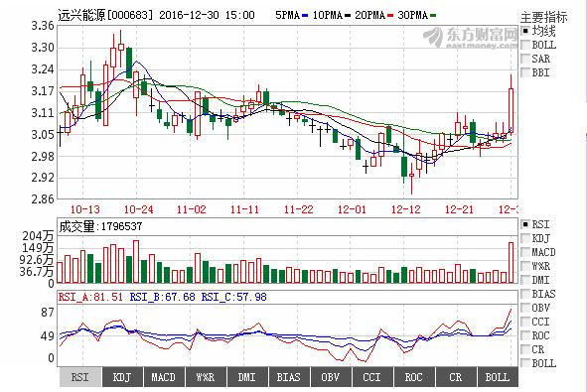Enable the BOLL main indicator checkbox
The width and height of the screenshot is (587, 392).
coord(526,45)
